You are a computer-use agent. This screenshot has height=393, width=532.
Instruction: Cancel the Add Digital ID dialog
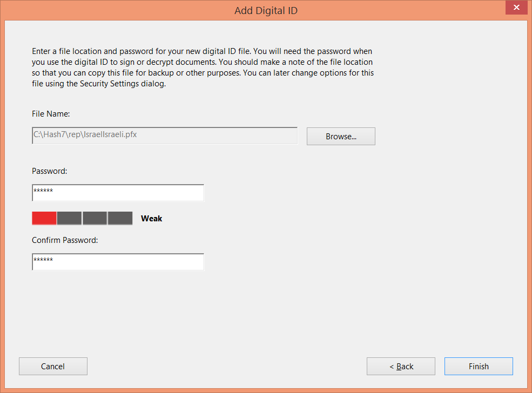53,366
